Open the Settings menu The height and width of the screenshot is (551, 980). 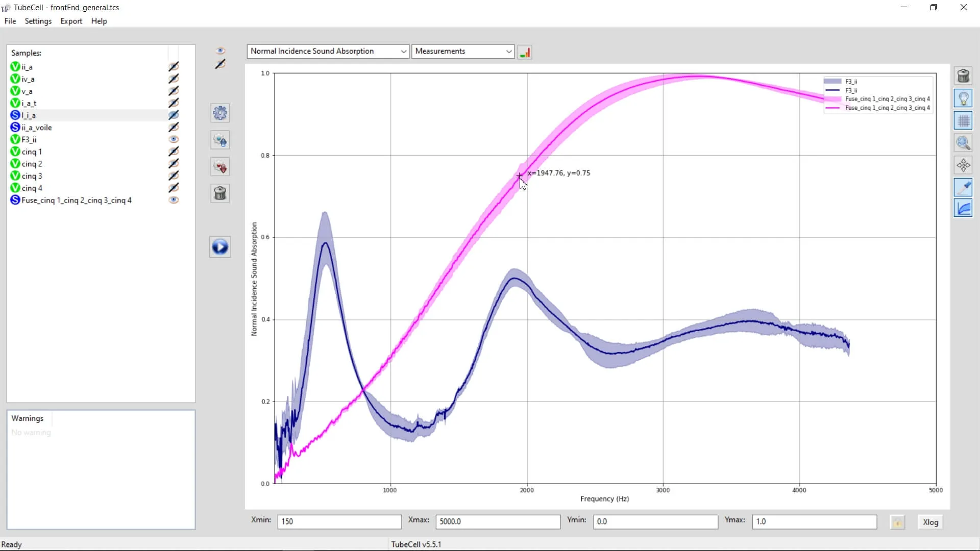click(x=38, y=21)
